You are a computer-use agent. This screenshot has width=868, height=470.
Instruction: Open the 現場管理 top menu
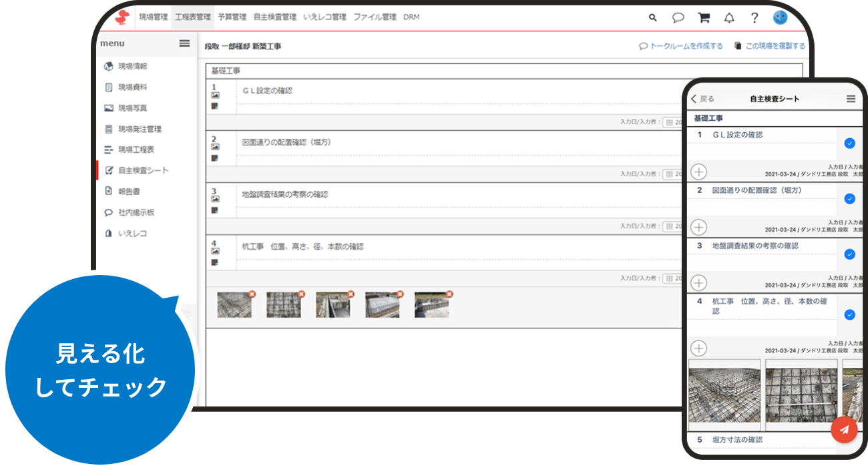click(154, 17)
